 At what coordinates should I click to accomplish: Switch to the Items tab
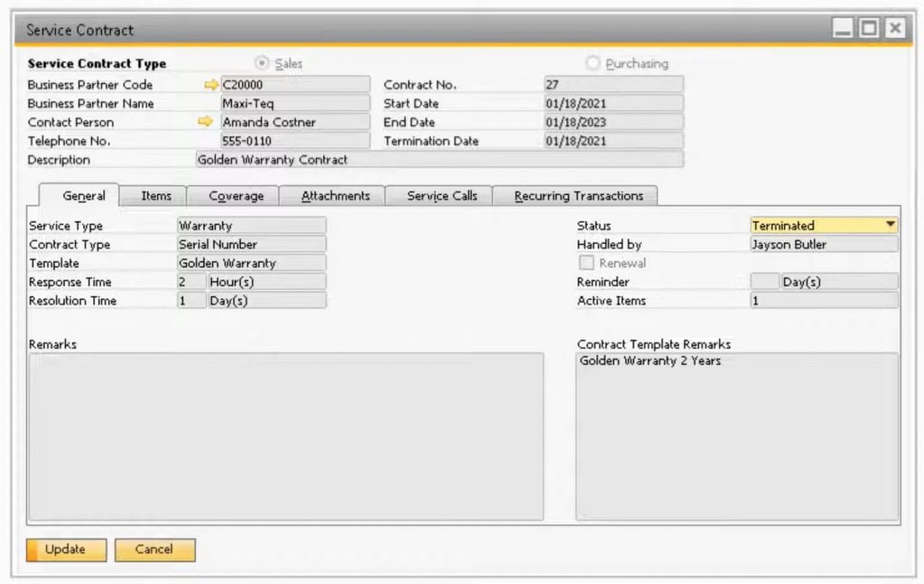(153, 195)
